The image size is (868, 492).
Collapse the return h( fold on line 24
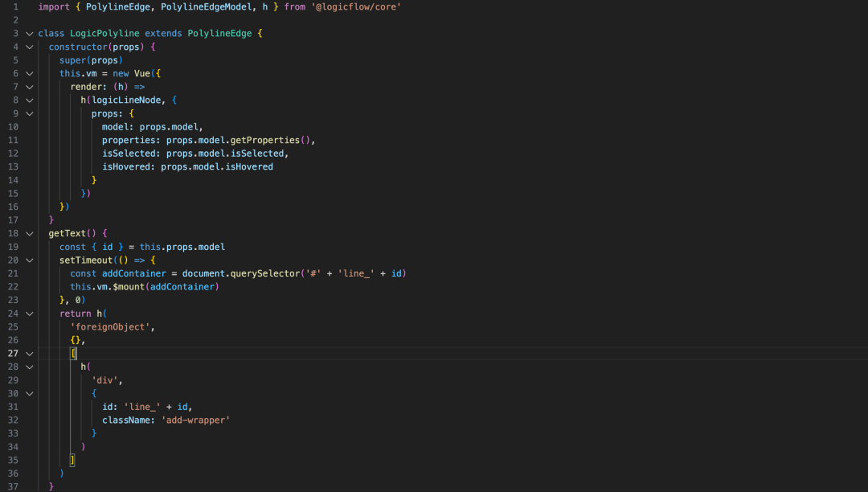click(x=30, y=314)
